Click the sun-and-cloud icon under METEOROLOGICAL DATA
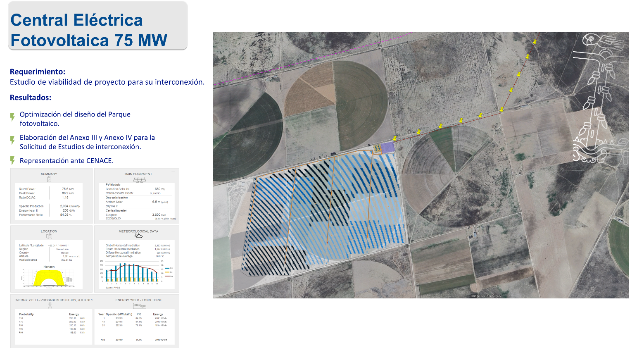 coord(138,236)
